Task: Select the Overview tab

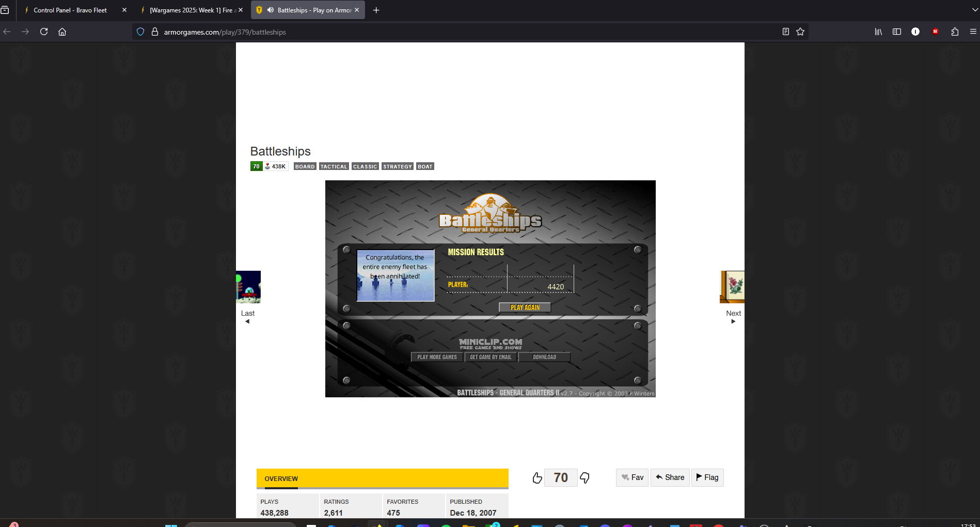Action: click(281, 479)
